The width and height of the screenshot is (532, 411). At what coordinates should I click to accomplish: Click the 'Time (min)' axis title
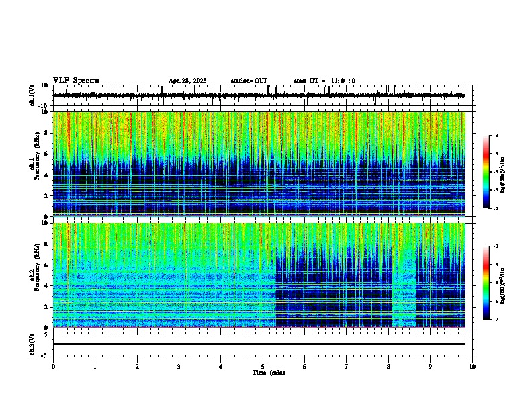pyautogui.click(x=269, y=373)
